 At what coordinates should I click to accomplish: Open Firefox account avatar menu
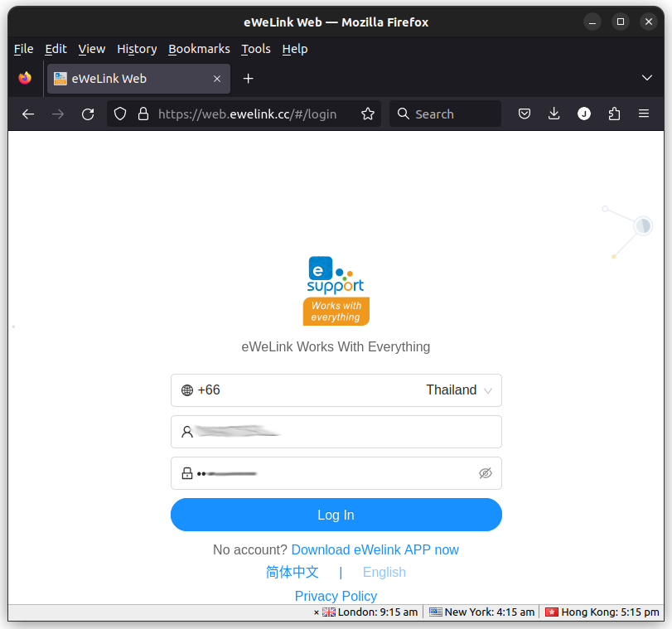click(x=583, y=114)
